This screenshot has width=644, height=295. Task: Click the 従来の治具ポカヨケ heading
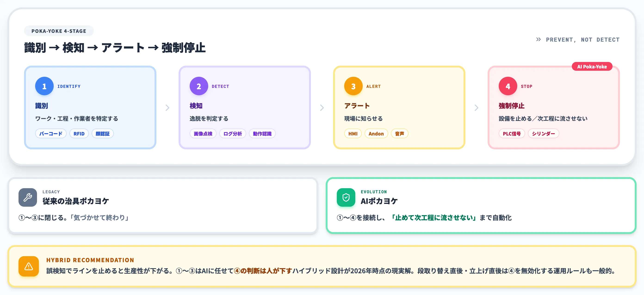coord(76,201)
